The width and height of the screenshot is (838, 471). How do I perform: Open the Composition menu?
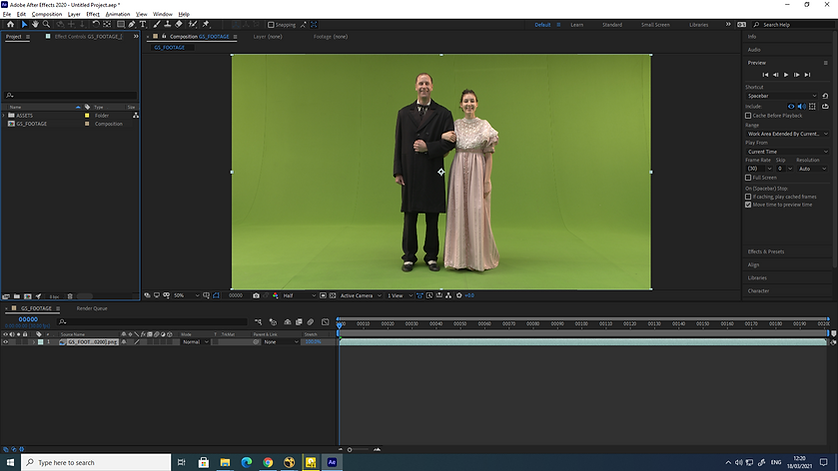point(46,14)
